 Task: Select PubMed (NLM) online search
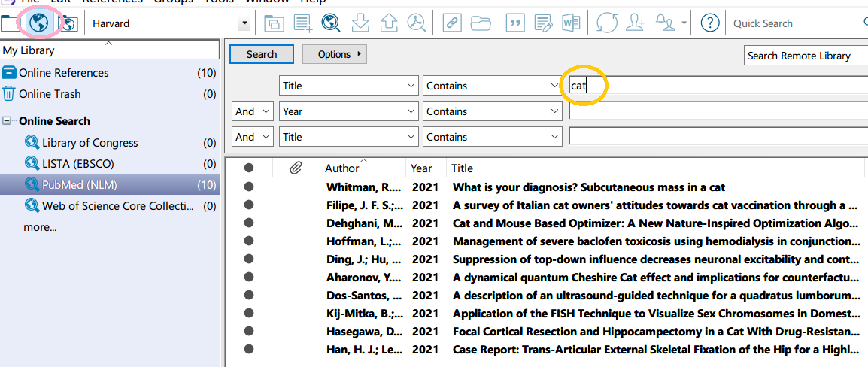(x=110, y=185)
